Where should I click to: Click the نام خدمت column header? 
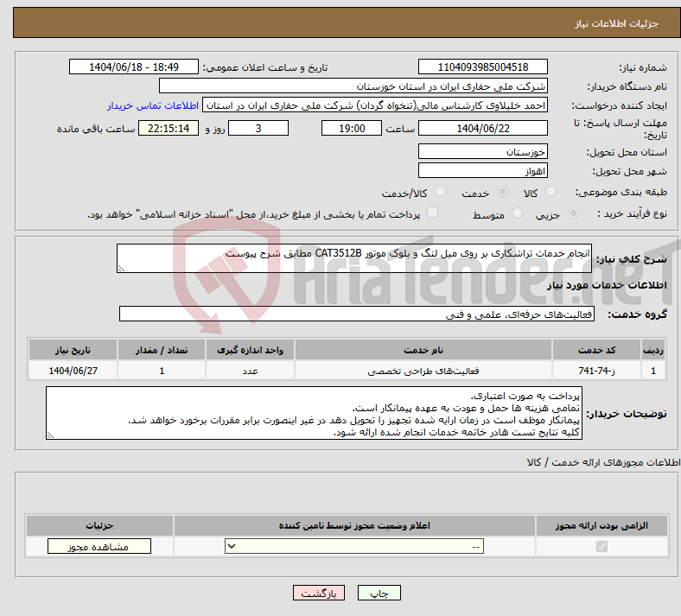(x=423, y=350)
